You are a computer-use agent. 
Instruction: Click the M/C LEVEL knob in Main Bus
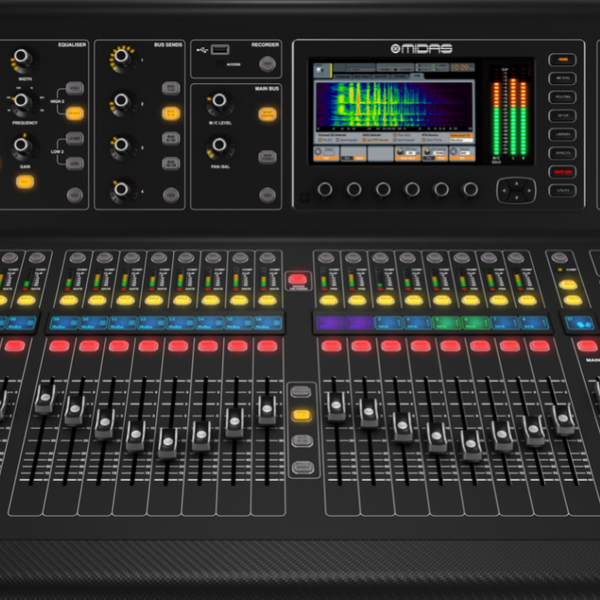pos(219,101)
